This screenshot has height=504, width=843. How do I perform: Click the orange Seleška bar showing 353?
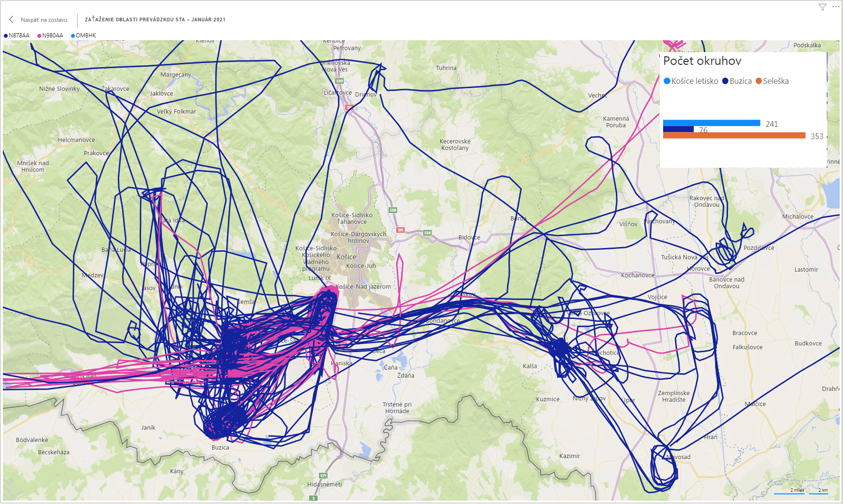(734, 136)
